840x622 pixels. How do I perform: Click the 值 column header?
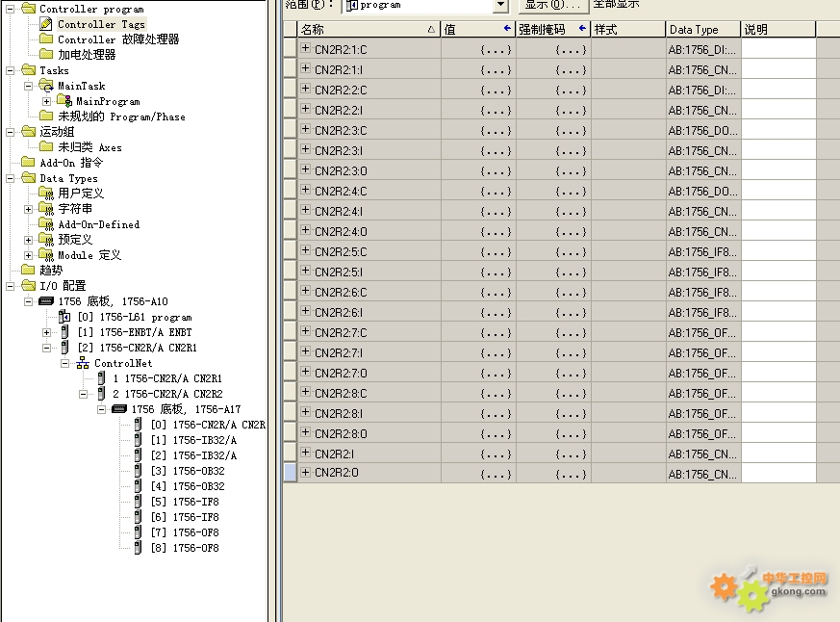pyautogui.click(x=478, y=30)
